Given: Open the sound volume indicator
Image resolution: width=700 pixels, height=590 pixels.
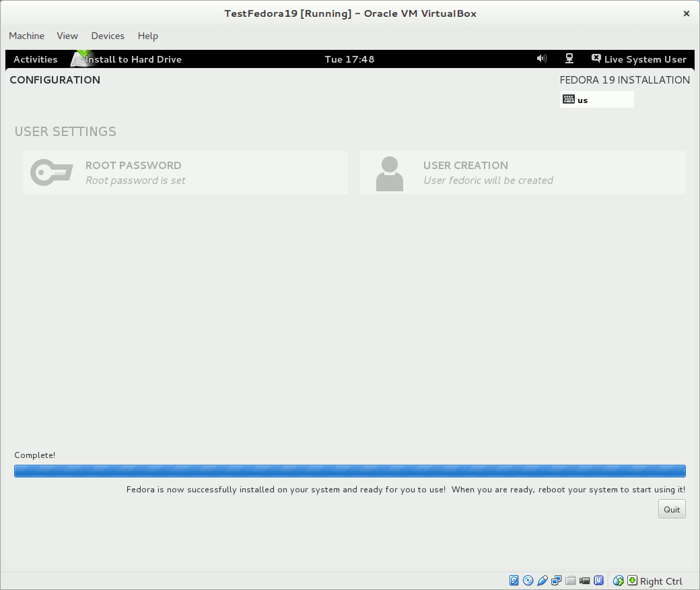Looking at the screenshot, I should coord(542,59).
